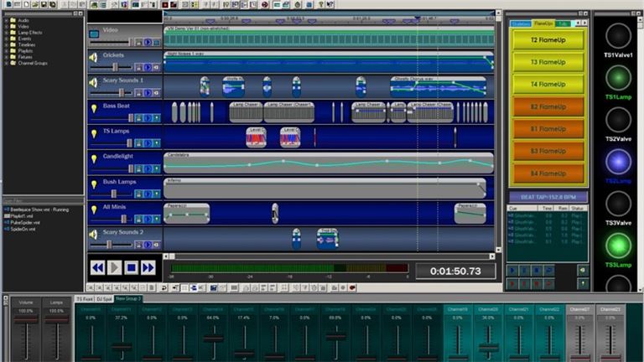
Task: Stop playback with the square stop button
Action: (131, 268)
